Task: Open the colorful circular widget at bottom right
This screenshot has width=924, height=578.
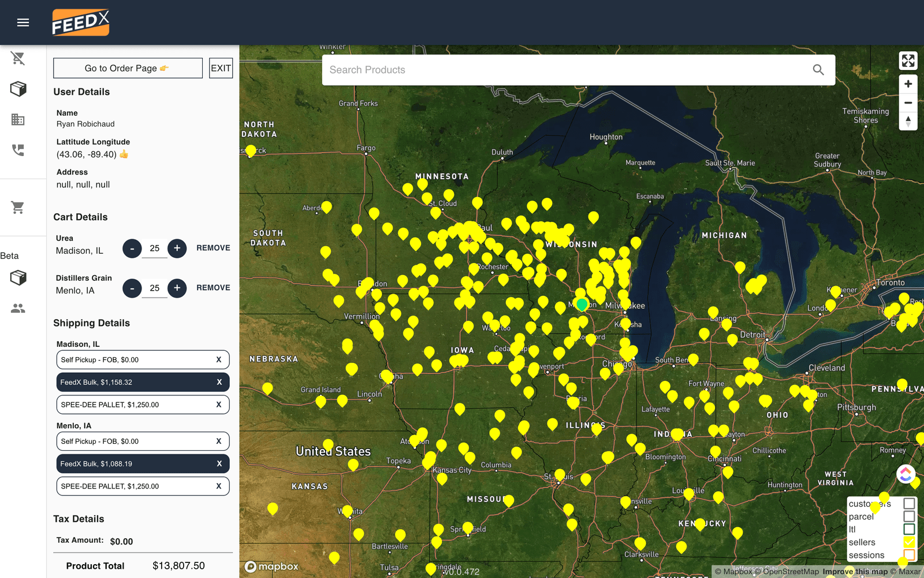Action: point(906,474)
